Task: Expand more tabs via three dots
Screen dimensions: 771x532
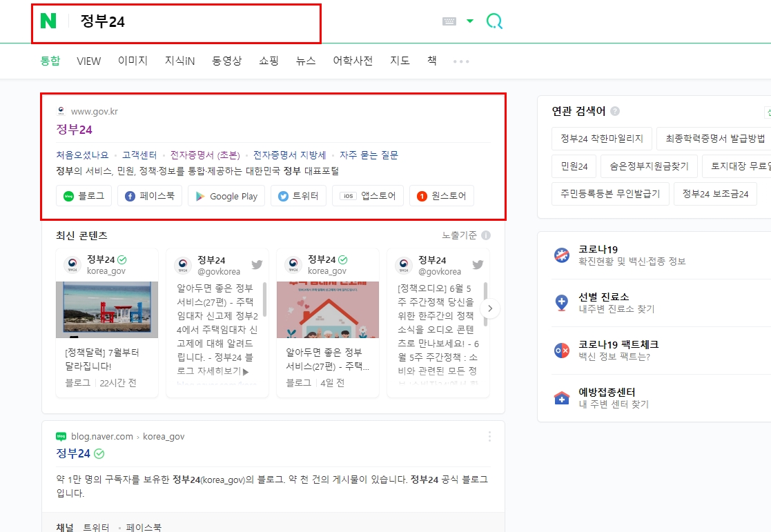Action: [460, 61]
